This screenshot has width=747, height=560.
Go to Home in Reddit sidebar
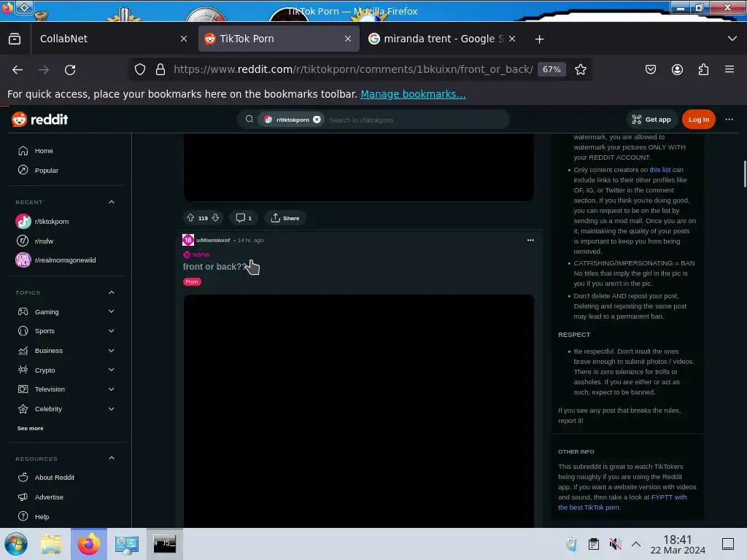pyautogui.click(x=66, y=151)
